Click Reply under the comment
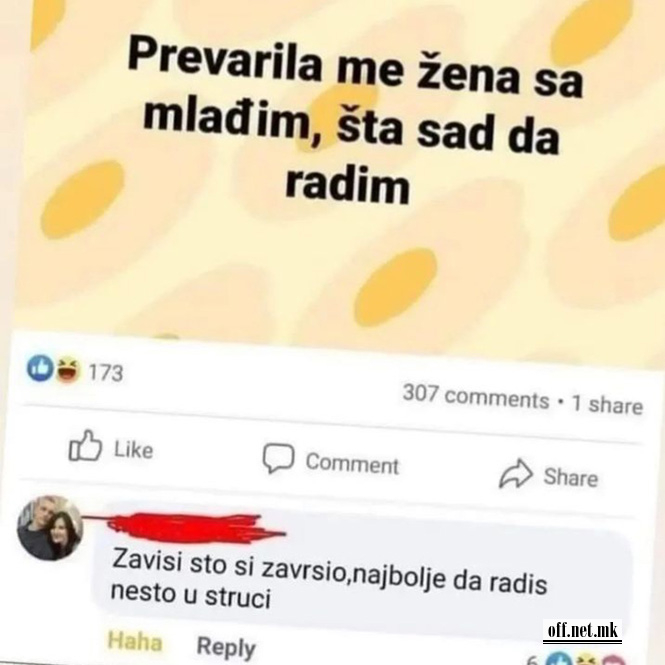 [226, 647]
